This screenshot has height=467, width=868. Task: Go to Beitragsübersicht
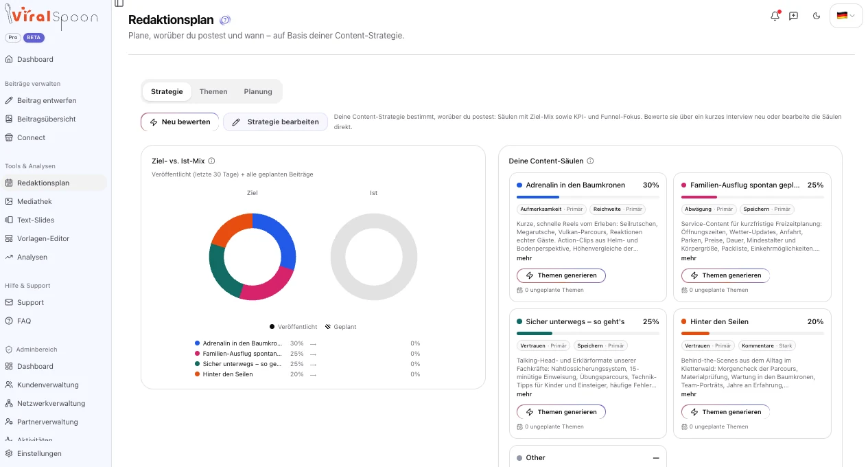coord(55,119)
